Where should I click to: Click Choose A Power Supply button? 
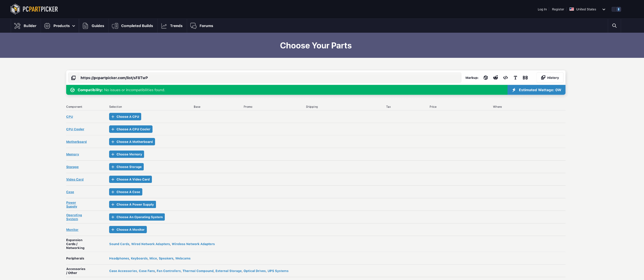pos(132,205)
